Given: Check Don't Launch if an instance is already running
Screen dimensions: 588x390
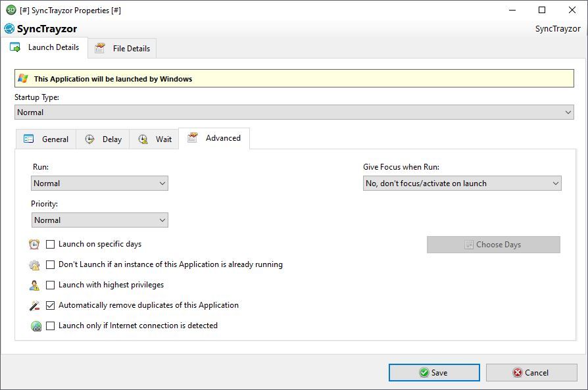Looking at the screenshot, I should (49, 264).
